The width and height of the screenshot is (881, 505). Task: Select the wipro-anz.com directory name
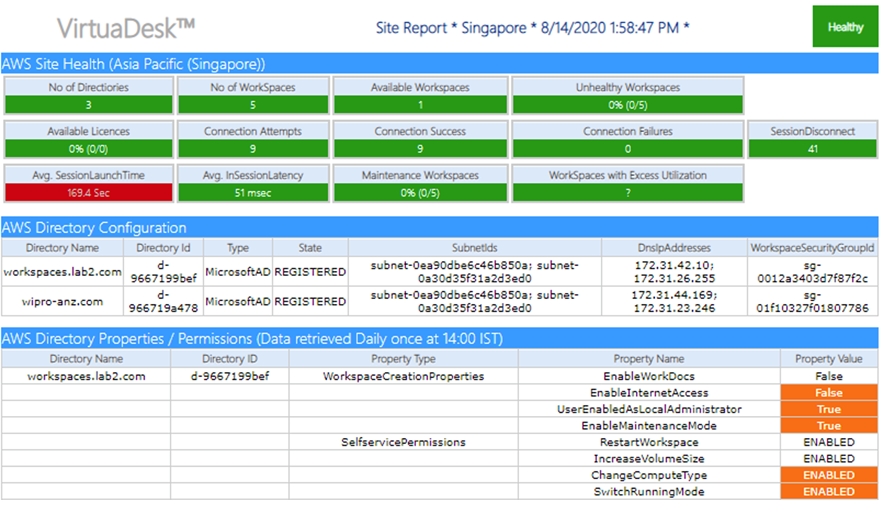tap(62, 301)
